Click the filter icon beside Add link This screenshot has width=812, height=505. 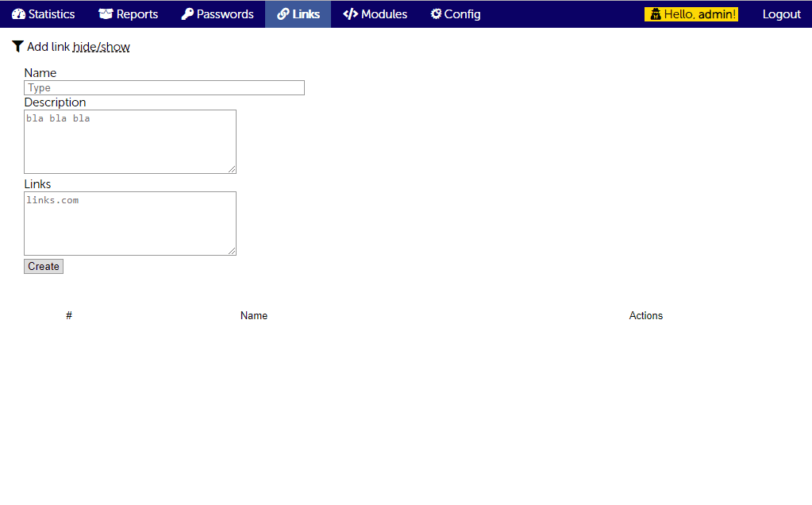[x=17, y=46]
